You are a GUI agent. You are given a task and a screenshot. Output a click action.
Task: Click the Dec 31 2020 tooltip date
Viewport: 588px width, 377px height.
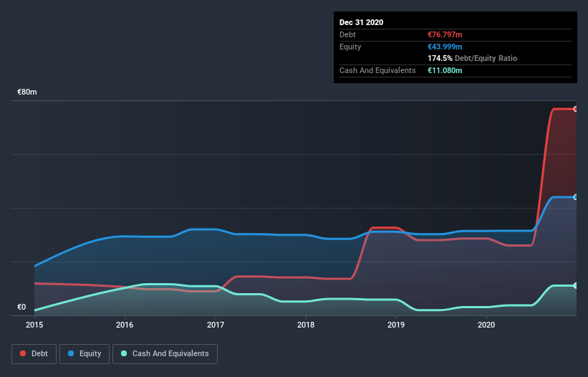(361, 22)
